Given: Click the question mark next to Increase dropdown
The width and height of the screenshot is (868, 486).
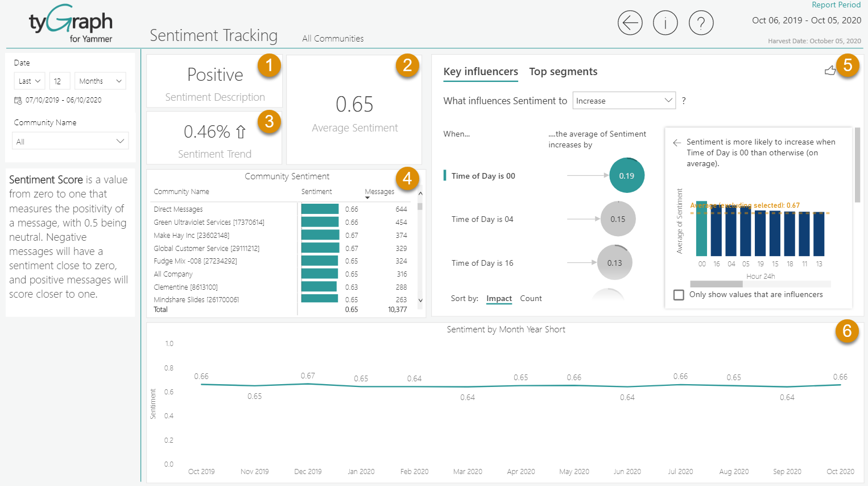Looking at the screenshot, I should (683, 101).
